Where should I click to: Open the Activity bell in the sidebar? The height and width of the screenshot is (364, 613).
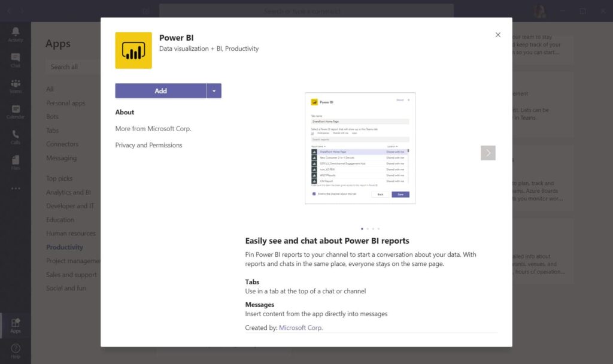pyautogui.click(x=15, y=34)
